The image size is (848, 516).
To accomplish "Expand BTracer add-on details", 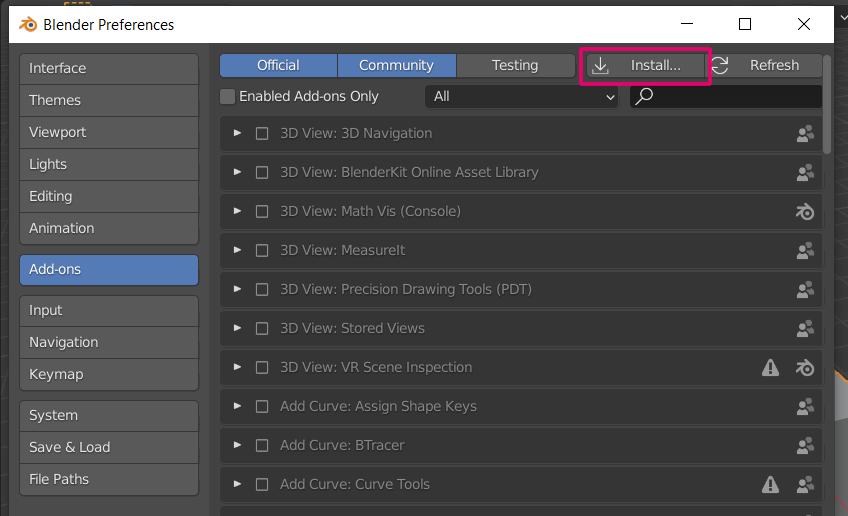I will pos(237,445).
